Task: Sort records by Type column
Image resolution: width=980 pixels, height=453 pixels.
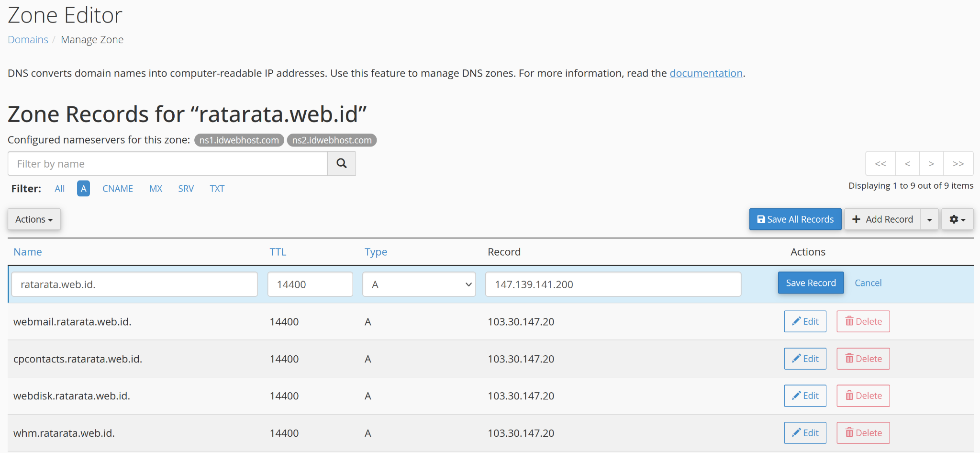Action: click(x=376, y=252)
